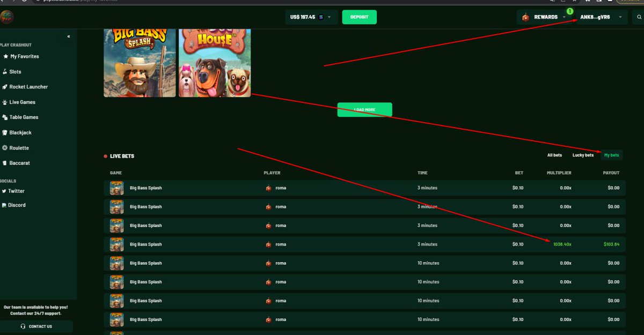
Task: Click the cherry icon next to Slots
Action: (x=5, y=71)
